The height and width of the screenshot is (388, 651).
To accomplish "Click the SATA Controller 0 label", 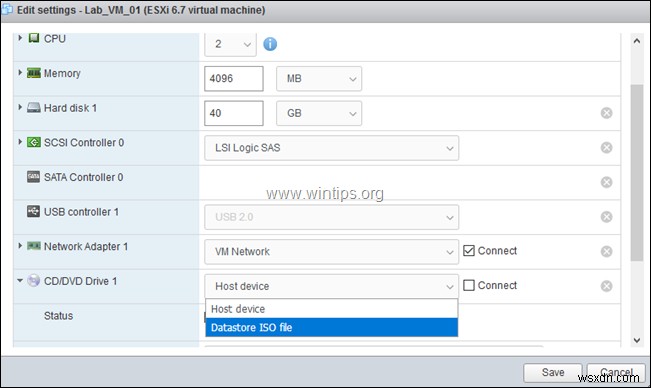I will point(83,177).
